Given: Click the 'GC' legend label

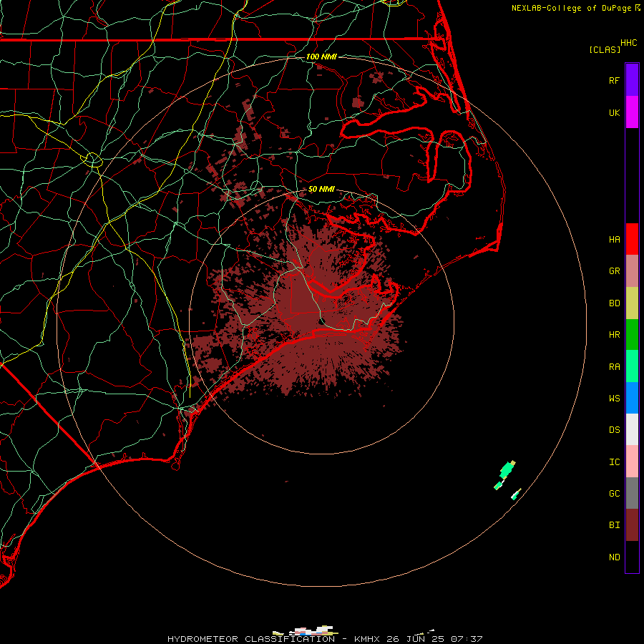Looking at the screenshot, I should pos(614,494).
